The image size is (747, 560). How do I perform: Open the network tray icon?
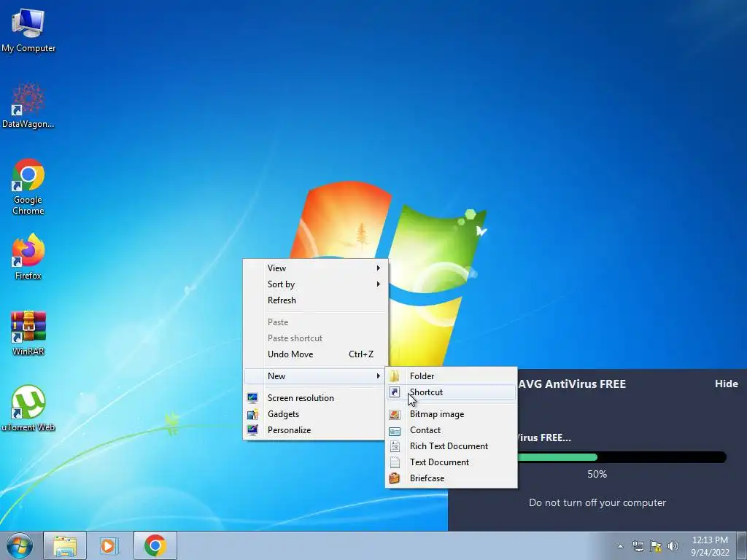[x=638, y=546]
